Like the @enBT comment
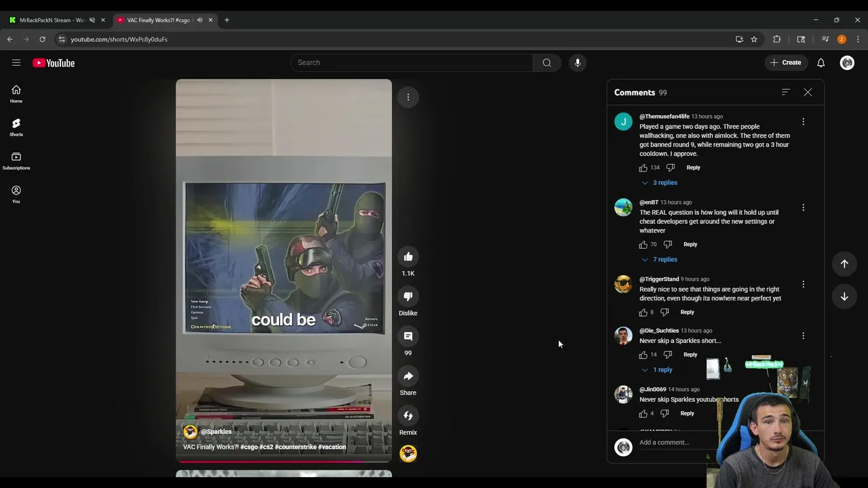Image resolution: width=868 pixels, height=488 pixels. click(x=643, y=244)
